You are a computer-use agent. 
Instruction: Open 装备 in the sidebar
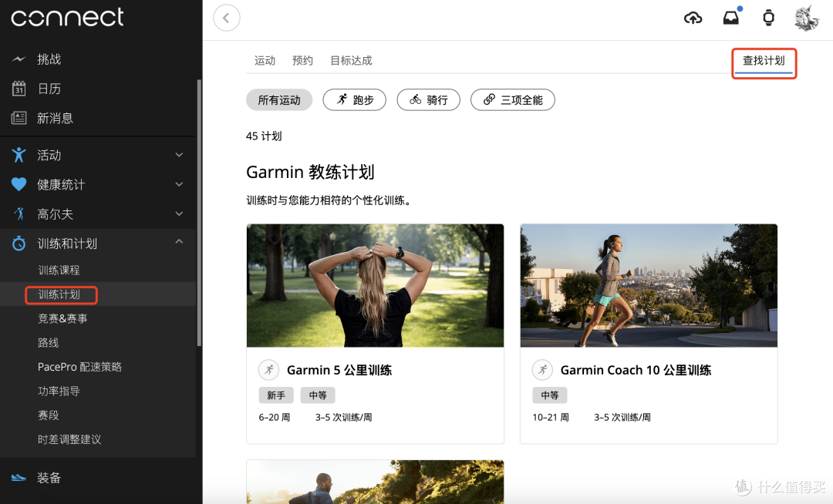[49, 478]
